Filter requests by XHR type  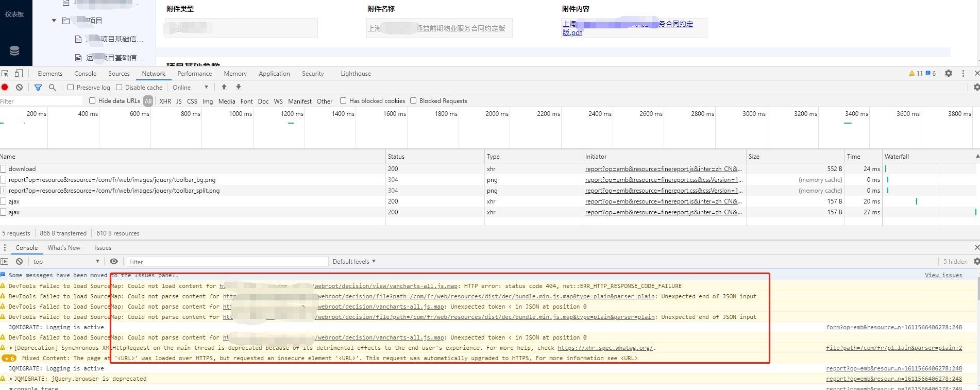point(165,101)
